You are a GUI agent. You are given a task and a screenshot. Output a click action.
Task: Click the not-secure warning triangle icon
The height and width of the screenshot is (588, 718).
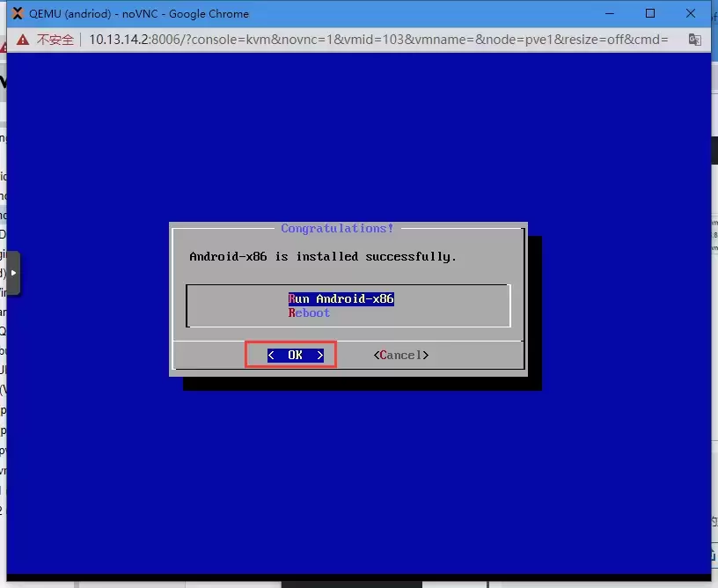pos(22,40)
